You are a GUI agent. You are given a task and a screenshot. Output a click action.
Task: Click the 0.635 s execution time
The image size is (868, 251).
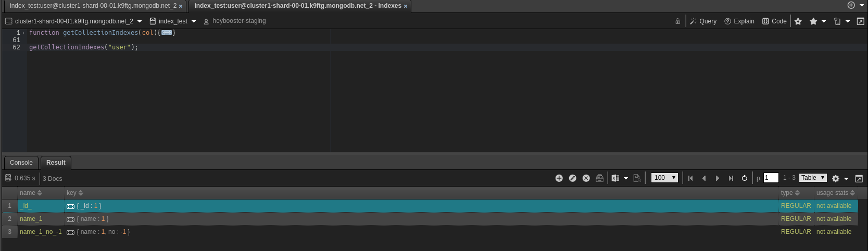point(25,178)
